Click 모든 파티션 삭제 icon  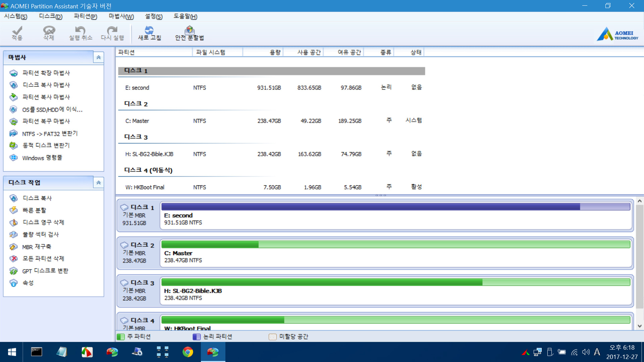point(13,258)
